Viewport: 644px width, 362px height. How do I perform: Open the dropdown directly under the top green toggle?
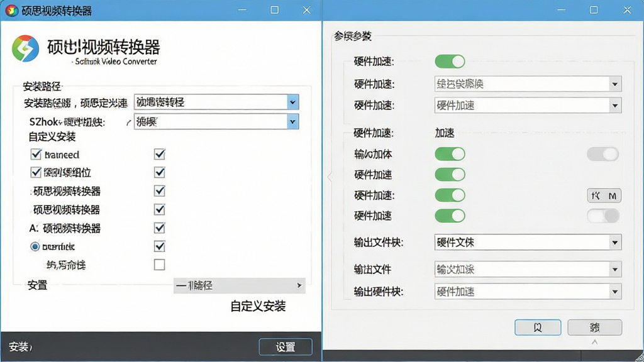528,84
